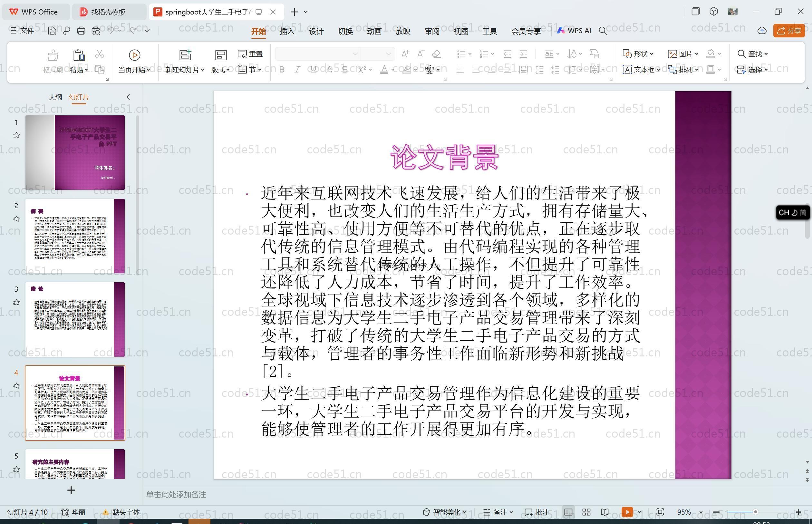
Task: Click increase indent icon
Action: pyautogui.click(x=523, y=54)
